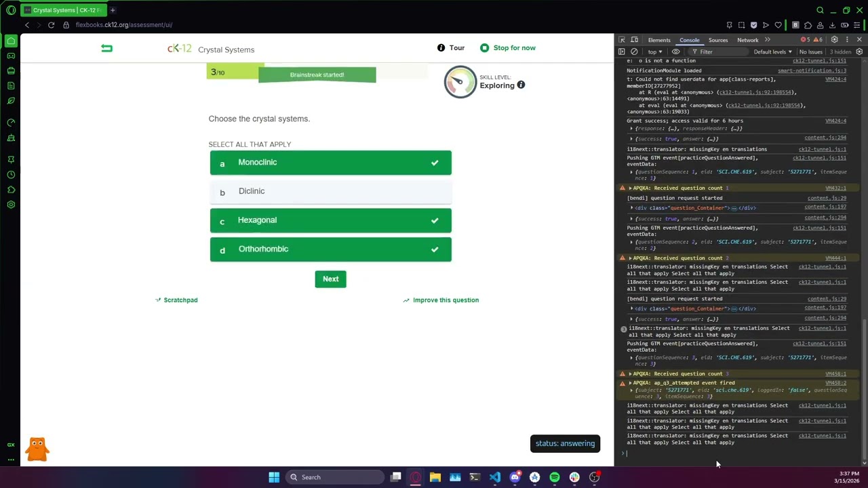The height and width of the screenshot is (488, 868).
Task: Click the clear console icon
Action: 634,52
